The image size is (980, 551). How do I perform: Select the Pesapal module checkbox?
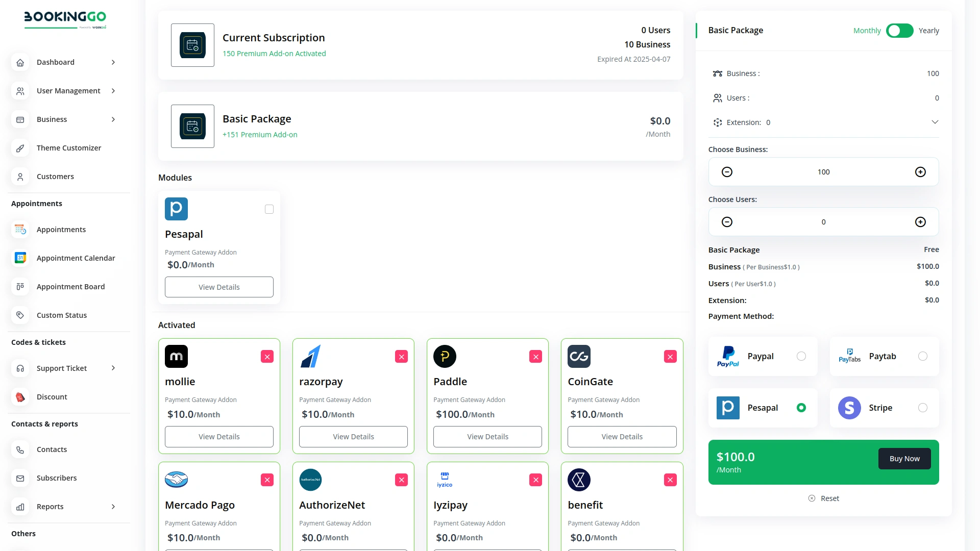click(269, 209)
